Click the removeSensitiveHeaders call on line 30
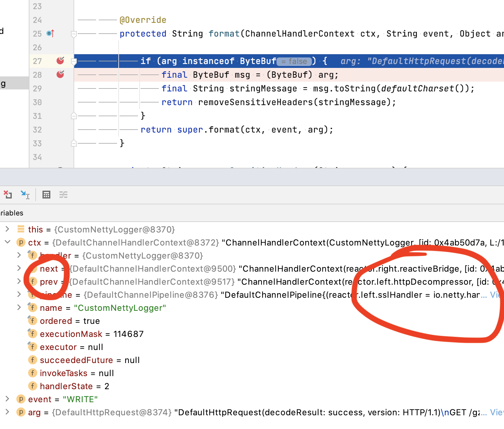 click(x=256, y=102)
